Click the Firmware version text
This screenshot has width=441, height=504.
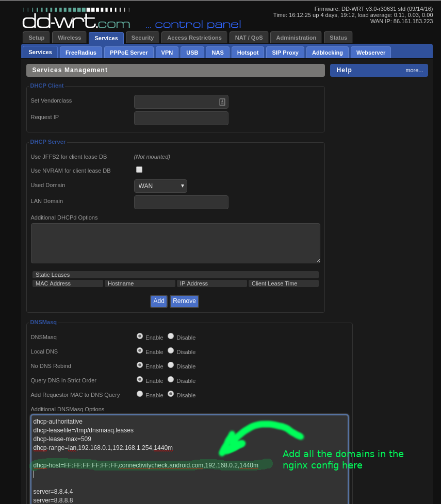[373, 9]
